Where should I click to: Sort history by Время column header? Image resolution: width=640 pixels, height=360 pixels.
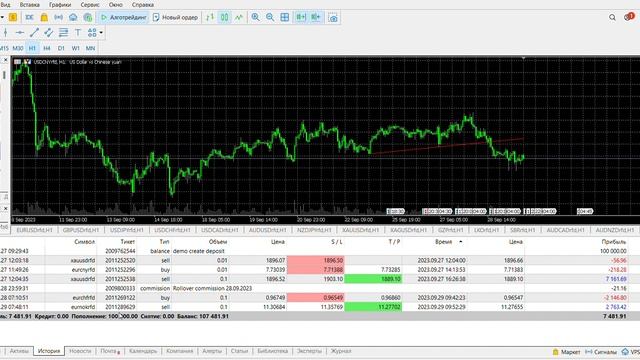443,242
